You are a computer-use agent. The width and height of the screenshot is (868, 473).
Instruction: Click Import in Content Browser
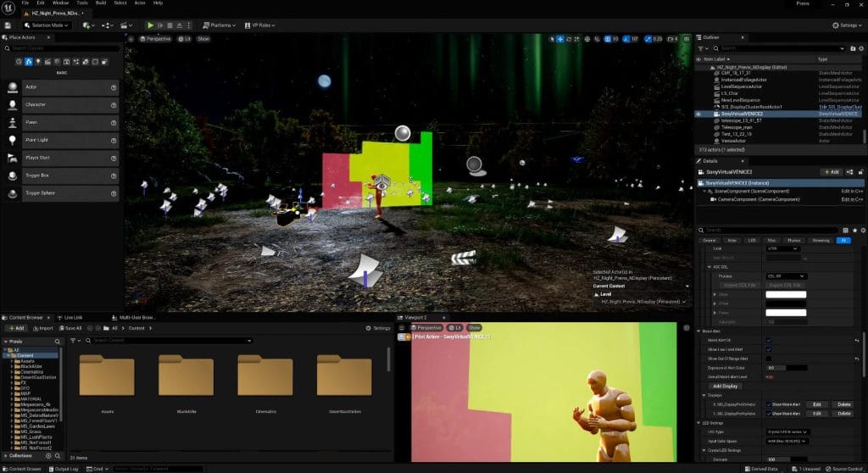click(42, 328)
